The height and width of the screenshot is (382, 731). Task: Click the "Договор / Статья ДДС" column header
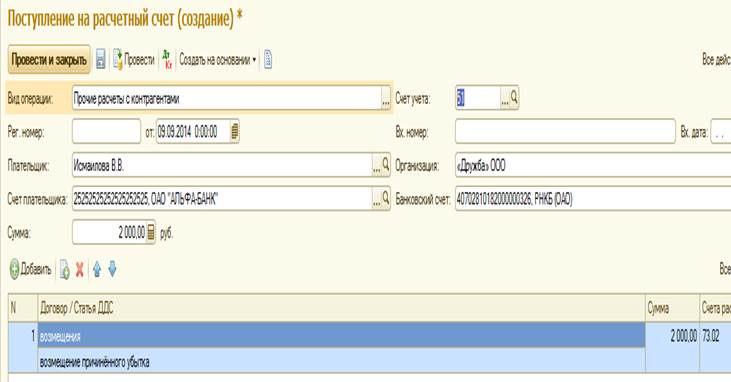click(341, 308)
